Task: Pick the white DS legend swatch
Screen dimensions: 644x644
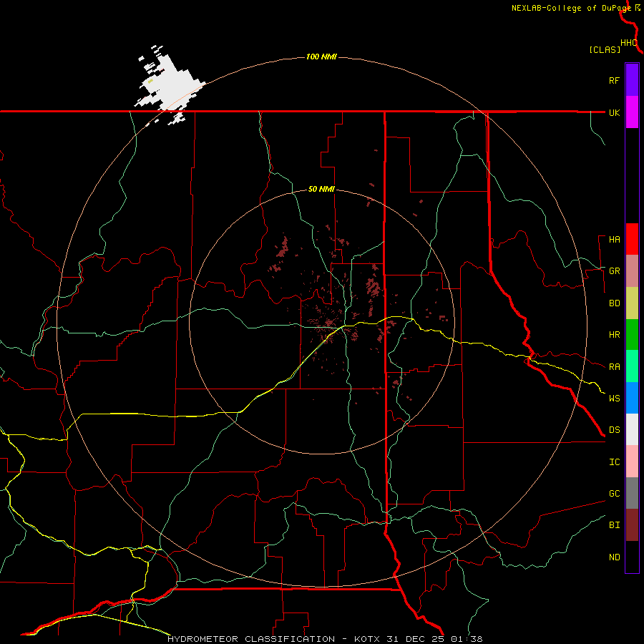Action: pos(632,429)
